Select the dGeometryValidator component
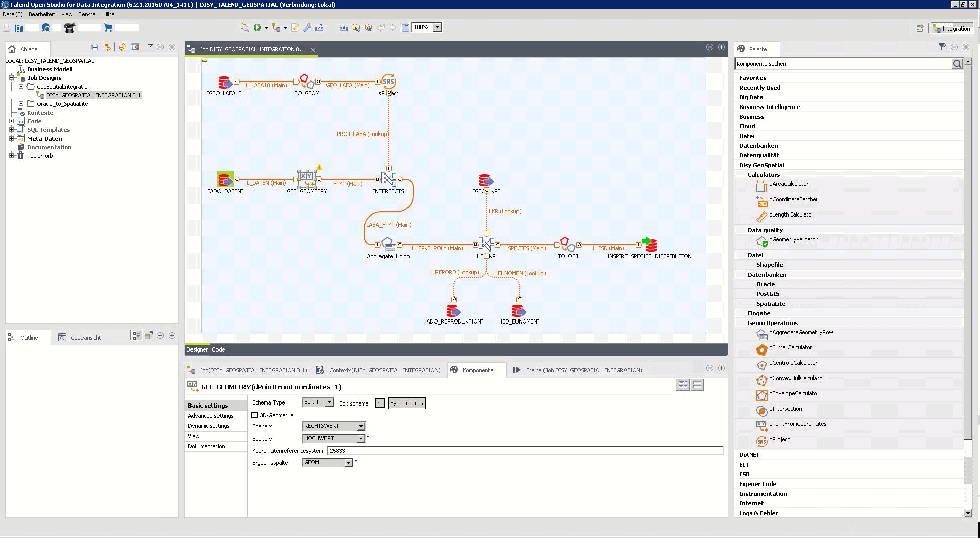 [x=794, y=239]
